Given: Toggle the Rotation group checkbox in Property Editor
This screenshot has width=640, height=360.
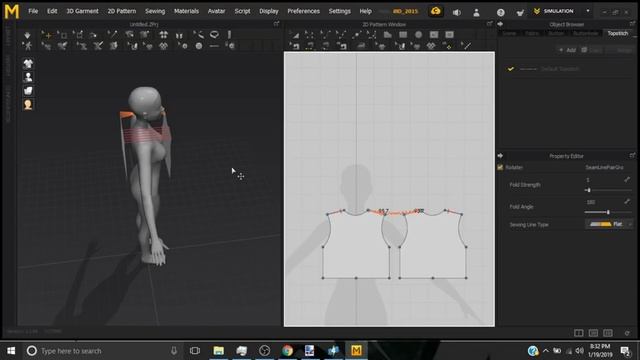Looking at the screenshot, I should (500, 167).
